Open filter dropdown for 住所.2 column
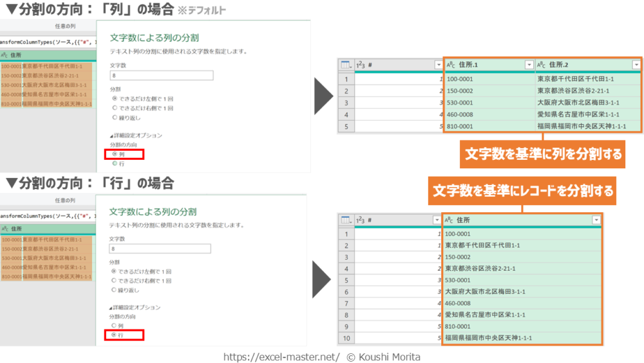 [636, 64]
